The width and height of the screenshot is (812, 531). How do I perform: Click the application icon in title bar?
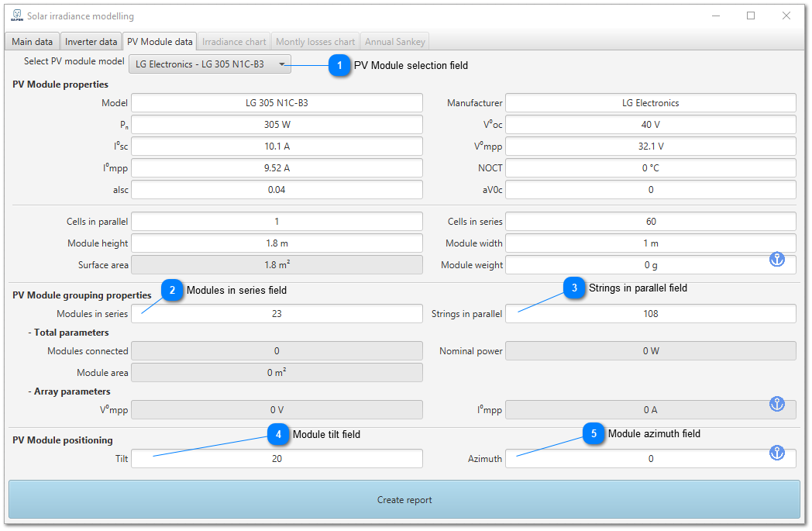coord(17,16)
